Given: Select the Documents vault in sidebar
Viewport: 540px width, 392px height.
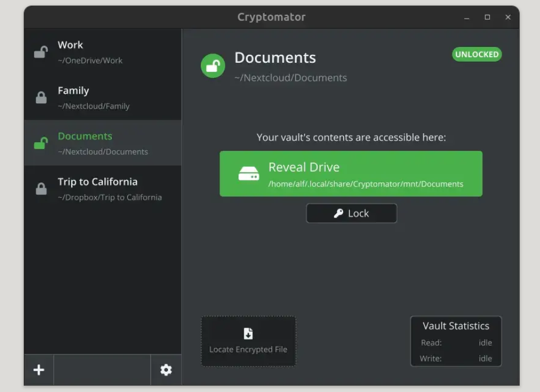Looking at the screenshot, I should 102,143.
